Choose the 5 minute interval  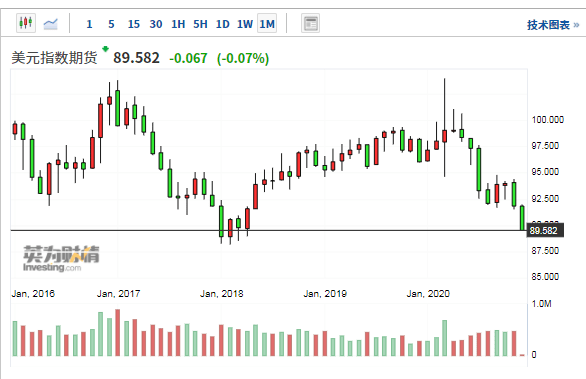(111, 24)
